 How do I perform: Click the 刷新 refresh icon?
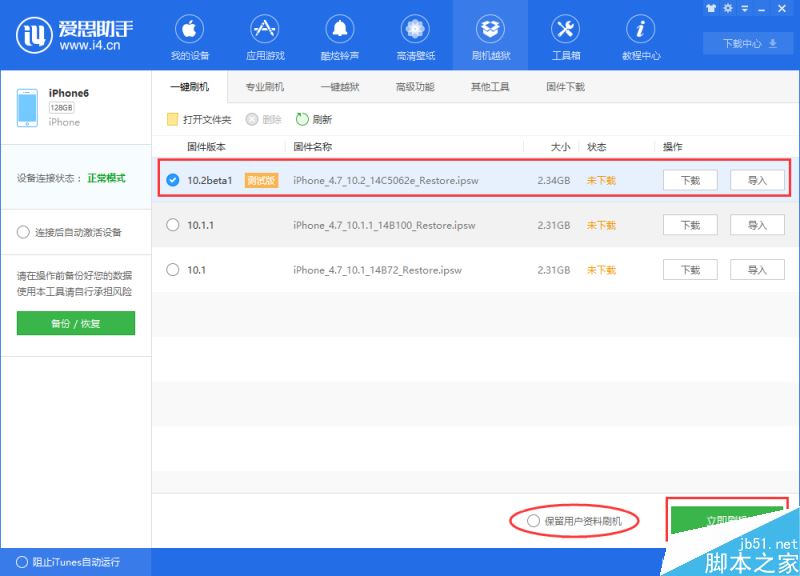(302, 119)
